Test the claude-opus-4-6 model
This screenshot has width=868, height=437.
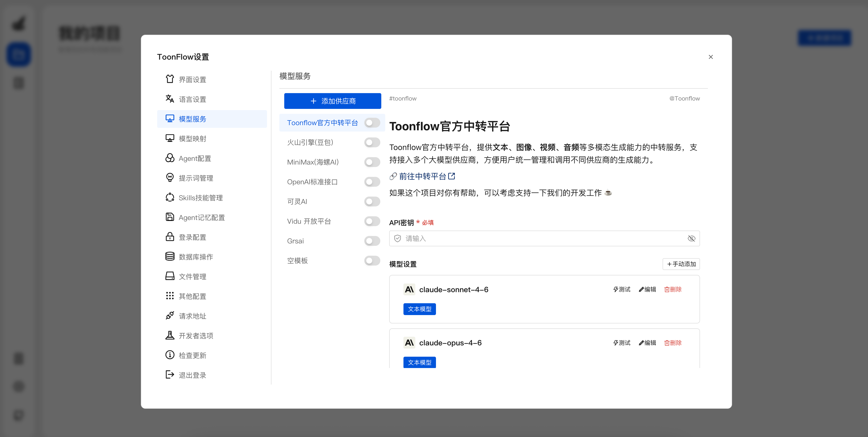pos(622,343)
